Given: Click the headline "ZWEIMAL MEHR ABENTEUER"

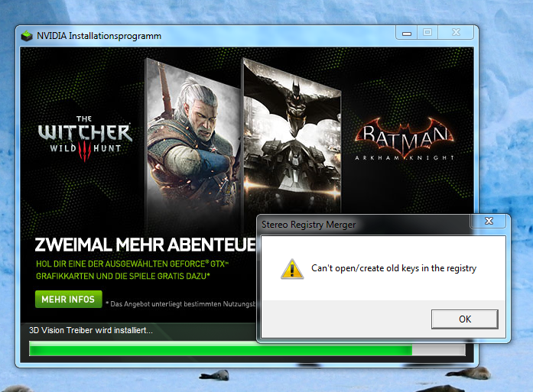Looking at the screenshot, I should coord(145,245).
